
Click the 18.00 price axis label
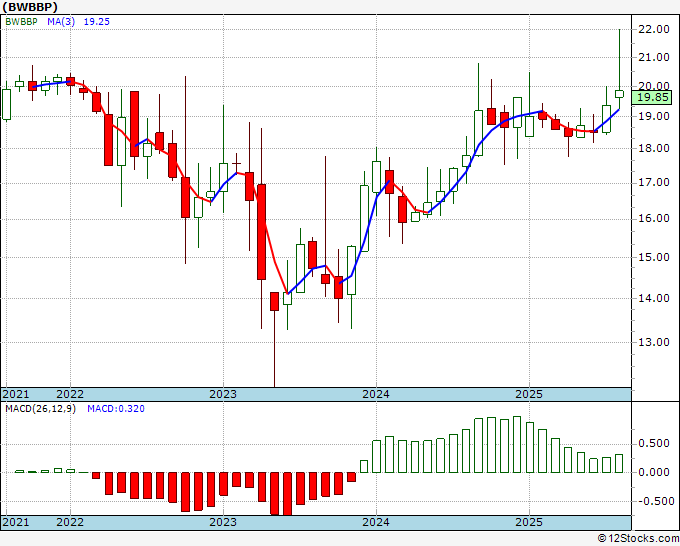[x=654, y=148]
